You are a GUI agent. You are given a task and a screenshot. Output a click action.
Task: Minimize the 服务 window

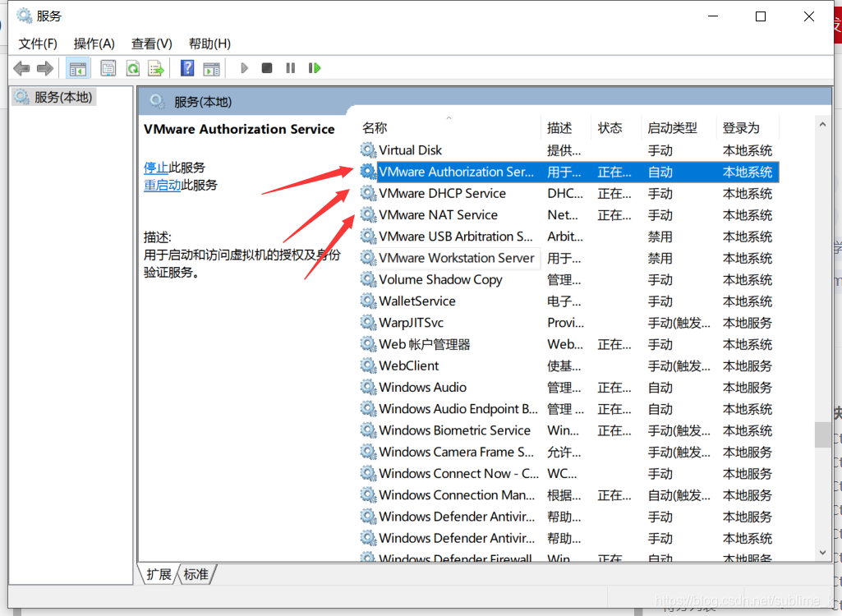(x=712, y=16)
